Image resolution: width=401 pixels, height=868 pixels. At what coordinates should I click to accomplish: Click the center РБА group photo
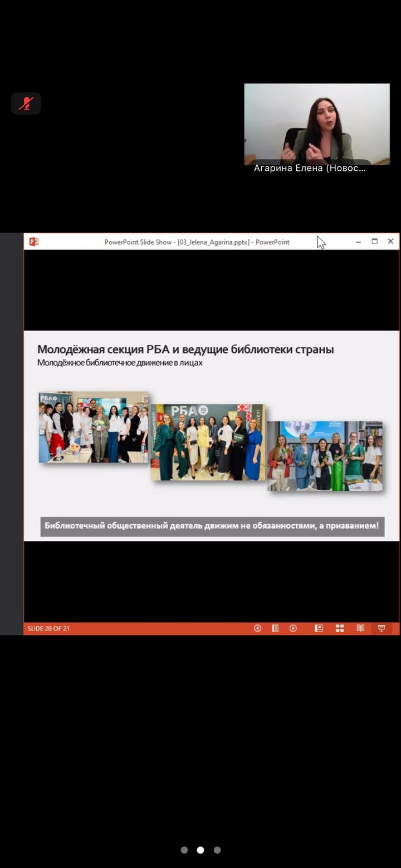point(208,442)
